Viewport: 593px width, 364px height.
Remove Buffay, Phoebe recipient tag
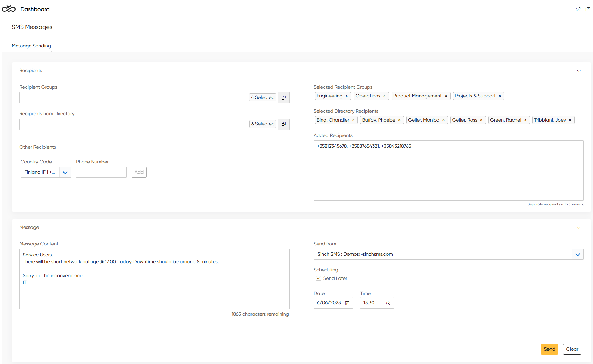(x=400, y=120)
